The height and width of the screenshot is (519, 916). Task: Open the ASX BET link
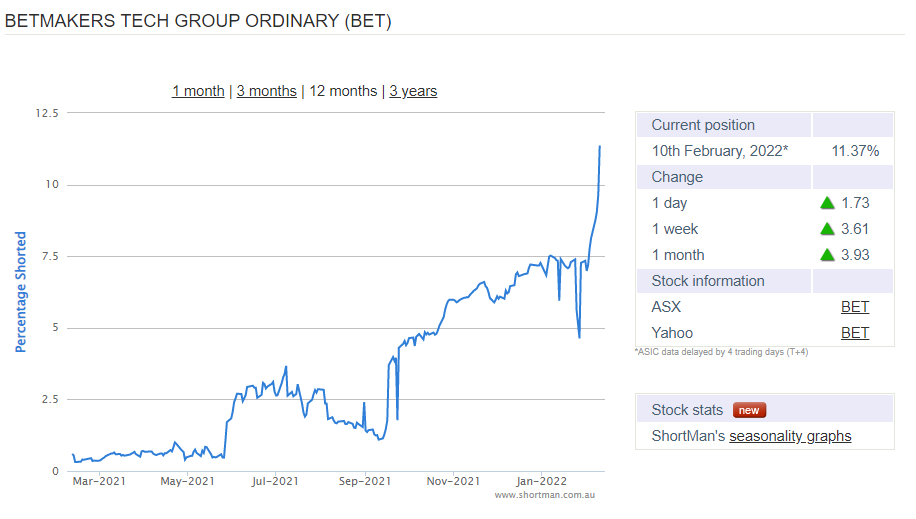(x=855, y=307)
